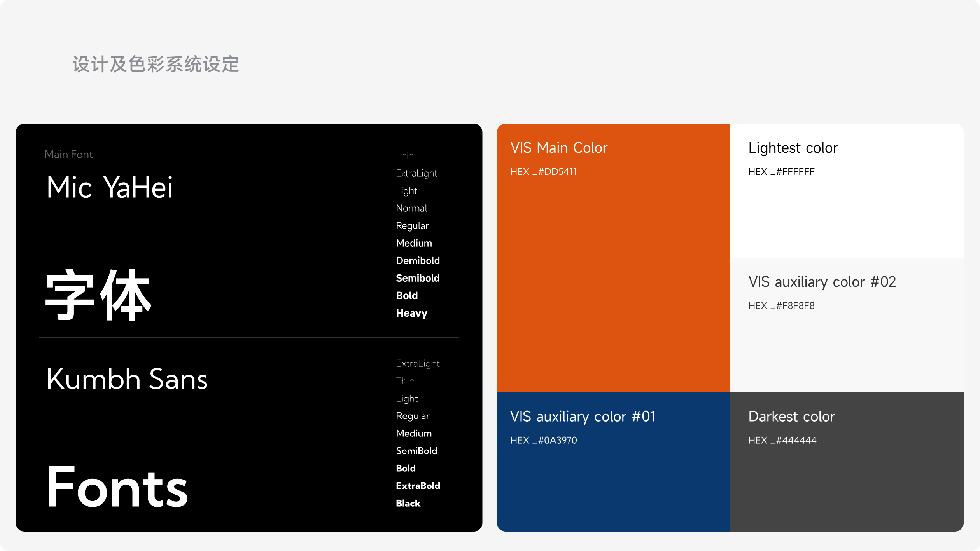
Task: Click the large Fonts sample text
Action: click(x=117, y=486)
